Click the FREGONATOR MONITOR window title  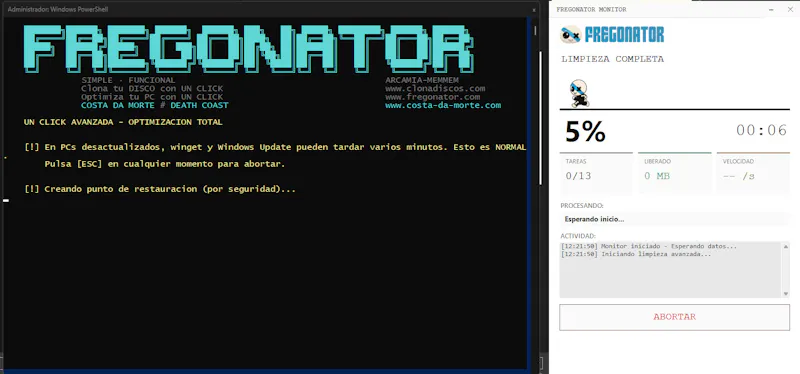tap(591, 10)
